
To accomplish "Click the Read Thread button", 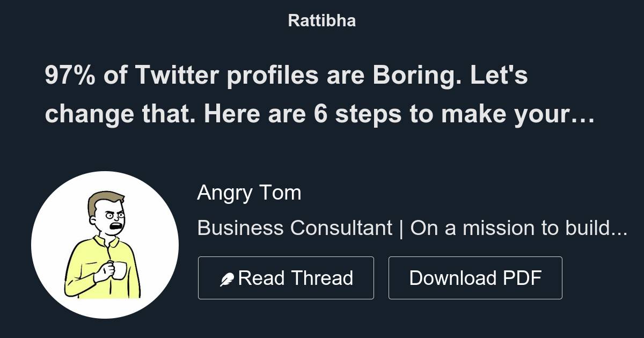I will pyautogui.click(x=286, y=277).
